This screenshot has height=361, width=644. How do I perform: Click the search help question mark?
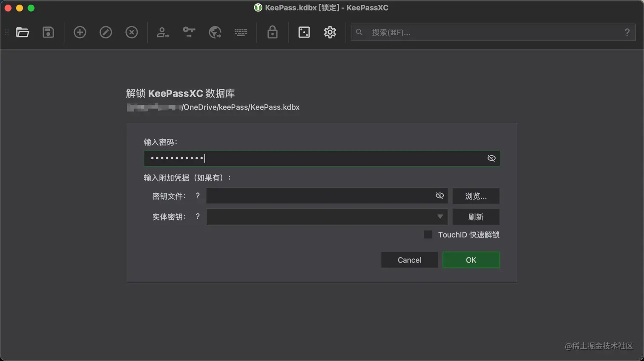[x=627, y=32]
